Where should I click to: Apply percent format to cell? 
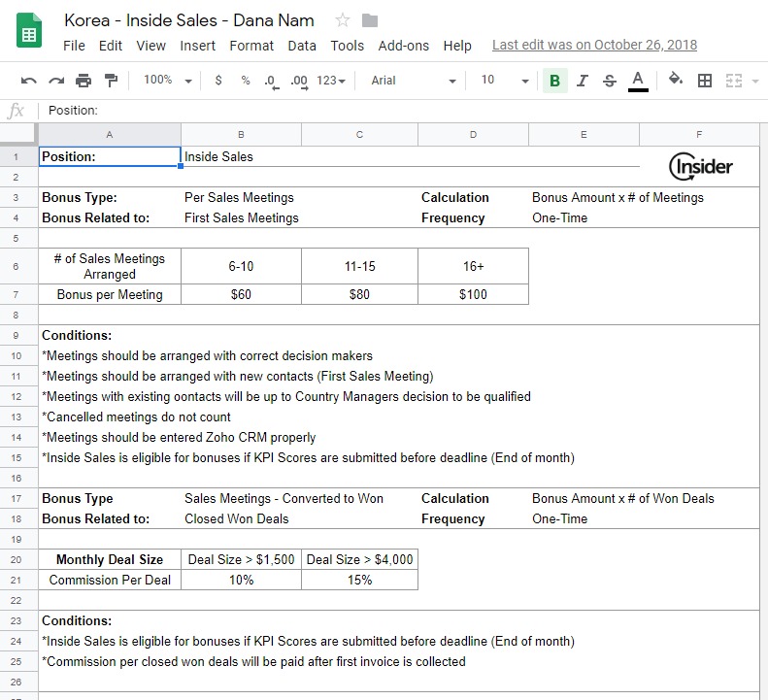click(x=245, y=81)
